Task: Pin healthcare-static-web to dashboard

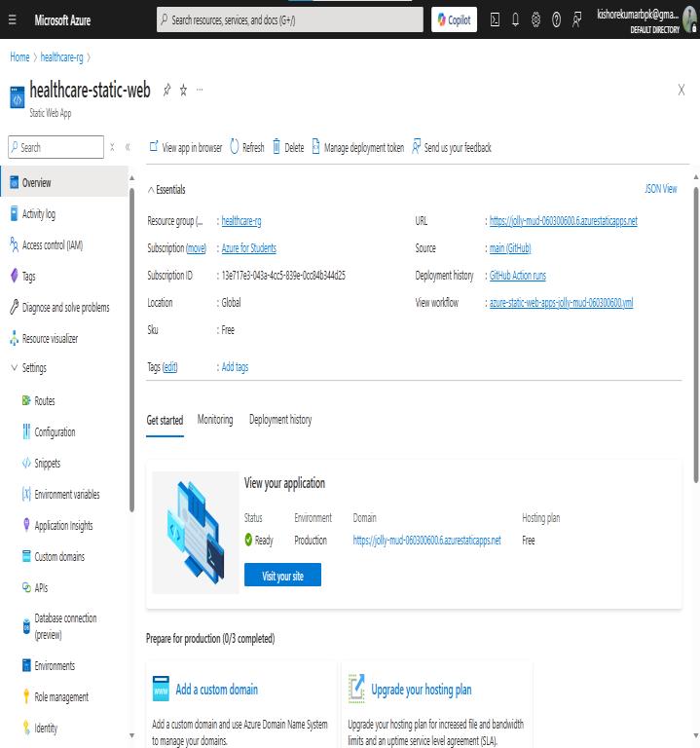Action: 166,90
